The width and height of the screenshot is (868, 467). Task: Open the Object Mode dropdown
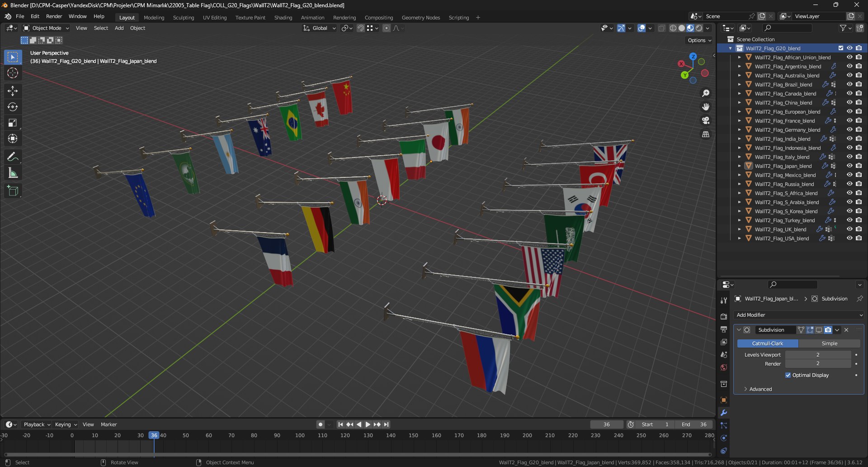(46, 28)
